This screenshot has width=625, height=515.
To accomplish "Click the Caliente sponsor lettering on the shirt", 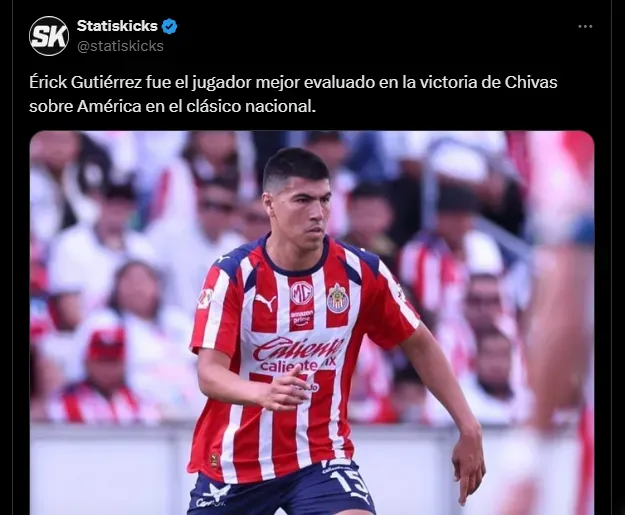I will (x=298, y=348).
